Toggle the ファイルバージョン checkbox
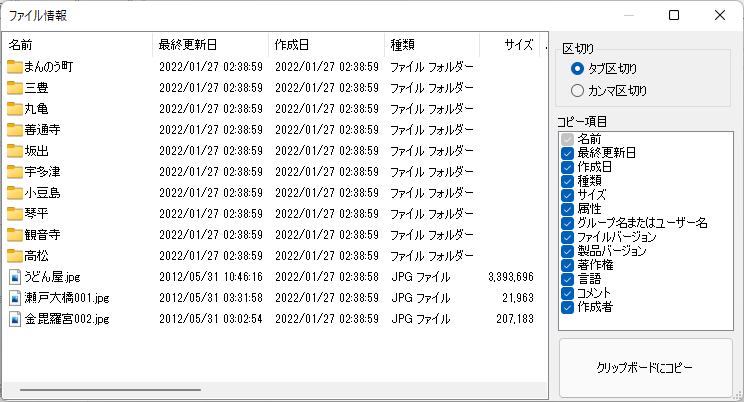 (567, 237)
